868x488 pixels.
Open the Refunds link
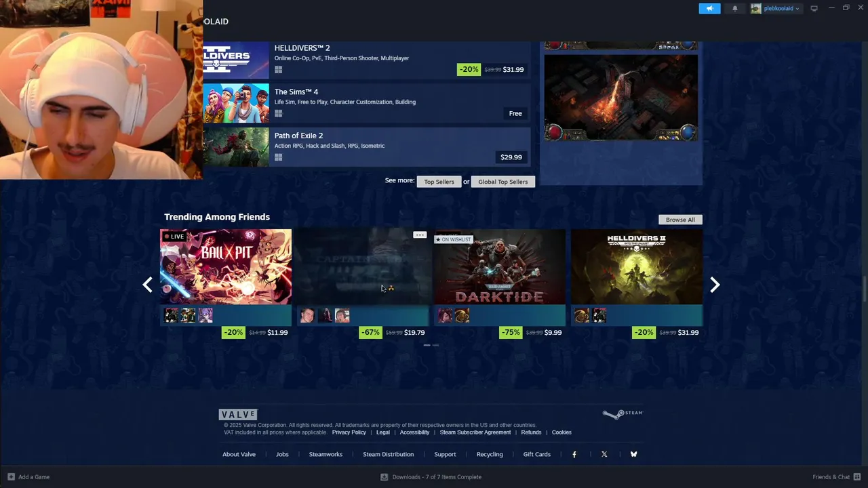click(x=531, y=432)
